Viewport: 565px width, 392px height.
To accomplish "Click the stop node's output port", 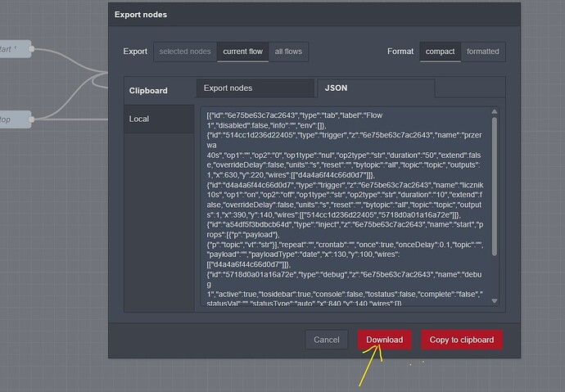I will click(33, 119).
